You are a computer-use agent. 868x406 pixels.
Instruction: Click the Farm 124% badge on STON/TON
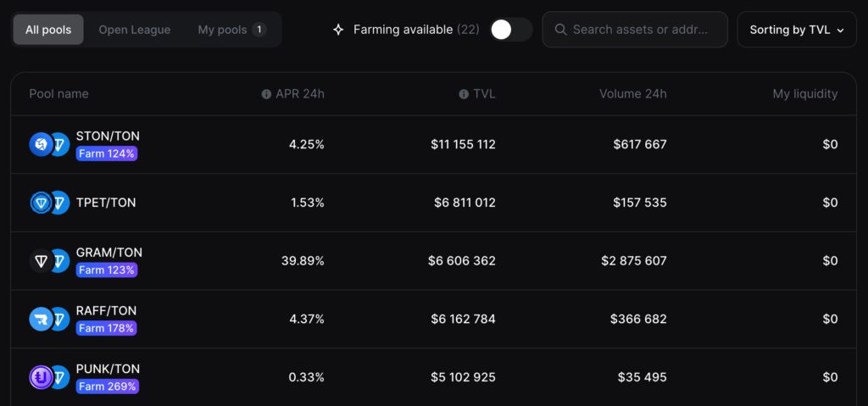(107, 153)
